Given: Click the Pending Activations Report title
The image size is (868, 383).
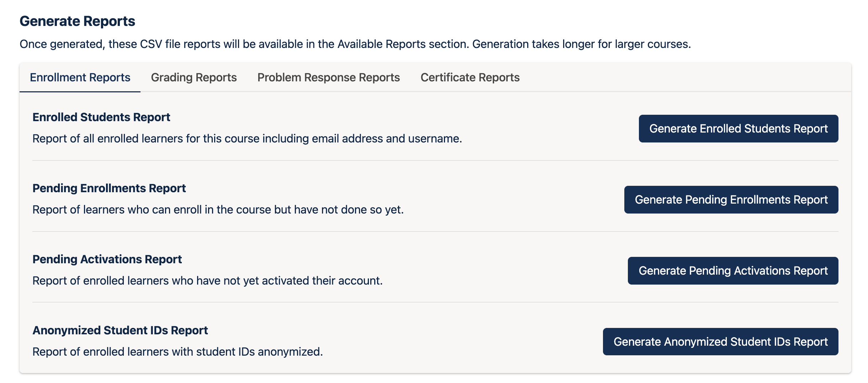Looking at the screenshot, I should pos(107,259).
